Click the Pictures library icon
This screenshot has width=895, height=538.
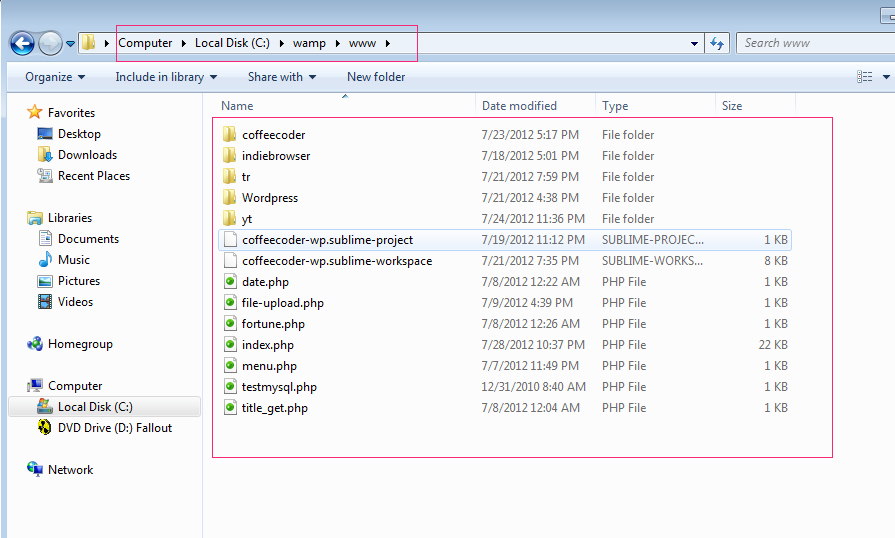pos(45,281)
